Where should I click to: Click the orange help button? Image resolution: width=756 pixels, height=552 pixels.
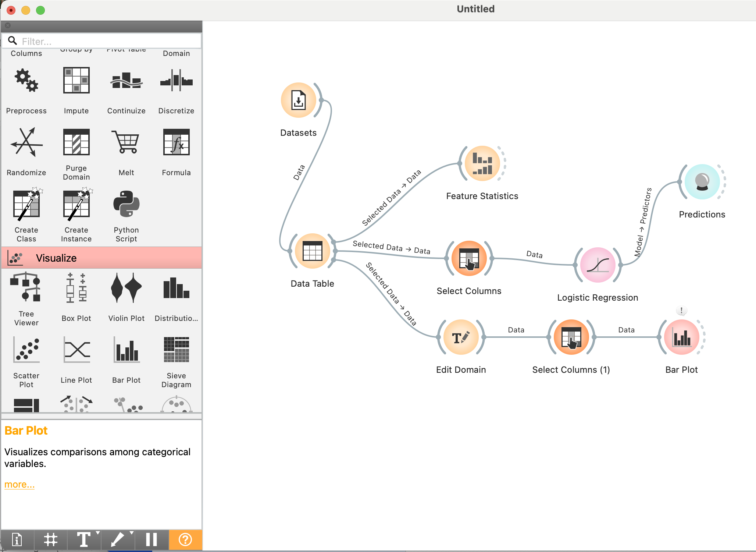coord(185,540)
